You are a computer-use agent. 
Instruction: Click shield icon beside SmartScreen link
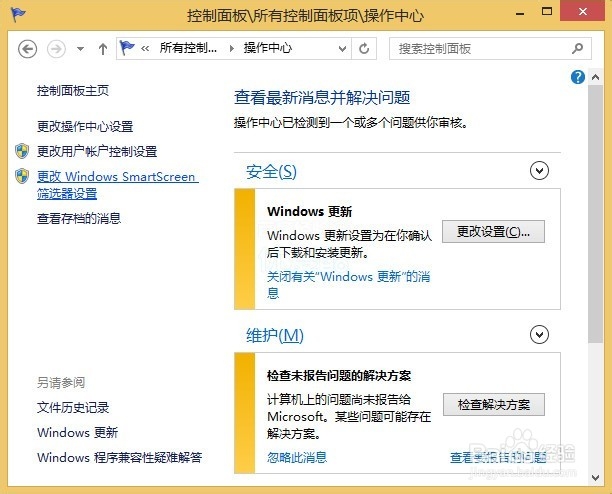(x=22, y=176)
